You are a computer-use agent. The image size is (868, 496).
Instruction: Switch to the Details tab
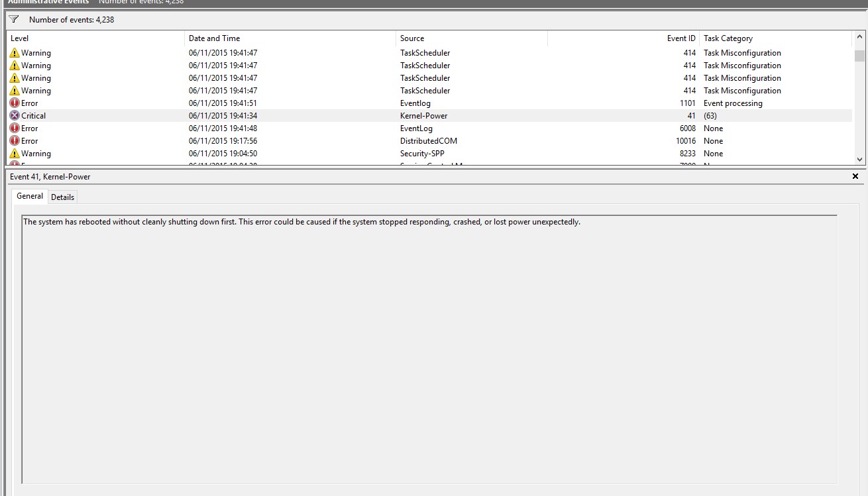pyautogui.click(x=63, y=197)
